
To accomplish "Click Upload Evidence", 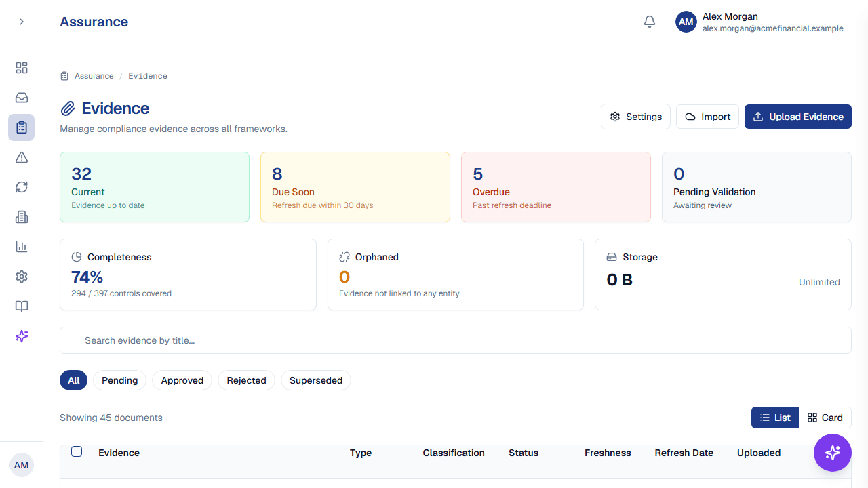I will [x=798, y=117].
